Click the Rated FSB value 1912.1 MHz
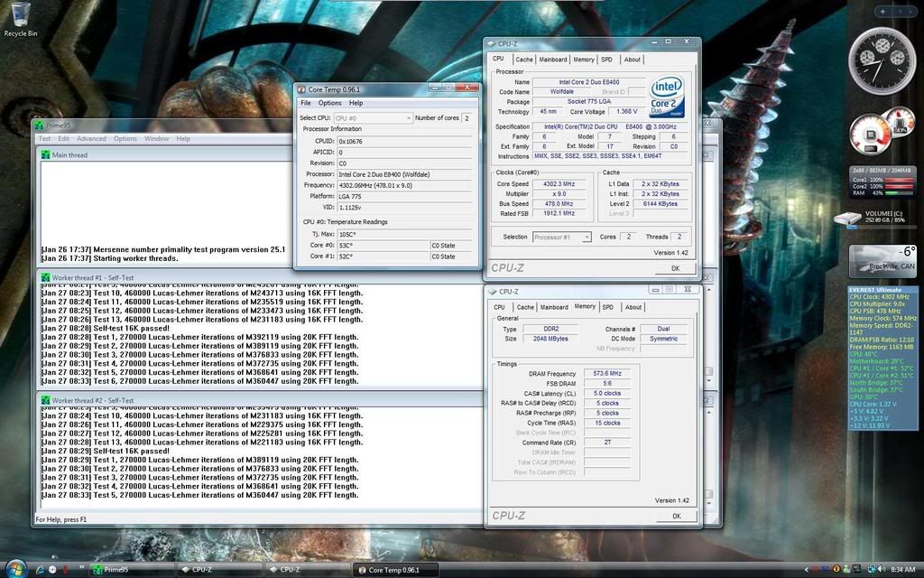Viewport: 924px width, 578px height. click(559, 213)
